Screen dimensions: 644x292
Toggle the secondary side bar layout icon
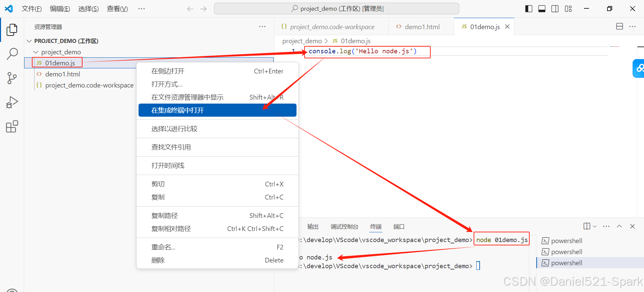(555, 9)
